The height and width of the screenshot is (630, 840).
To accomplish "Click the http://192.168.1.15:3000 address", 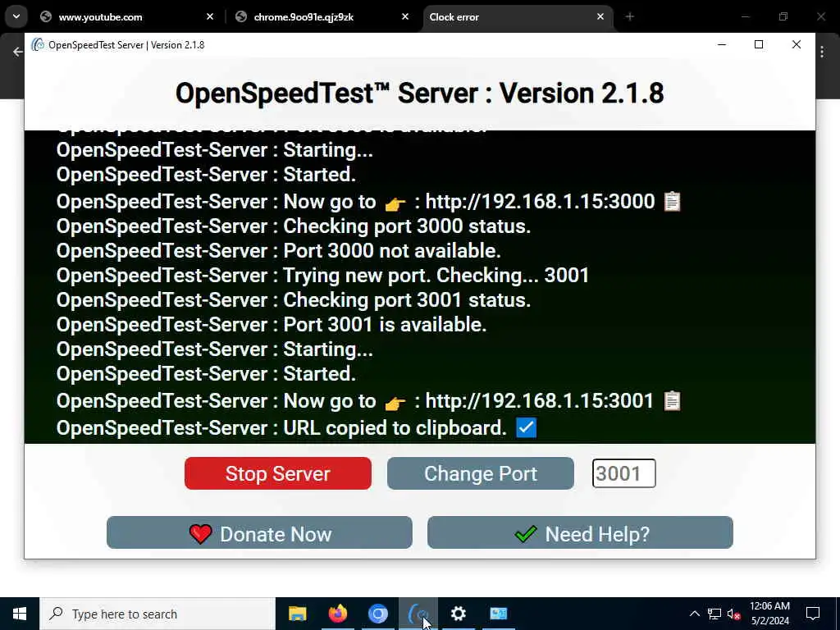I will (x=540, y=202).
